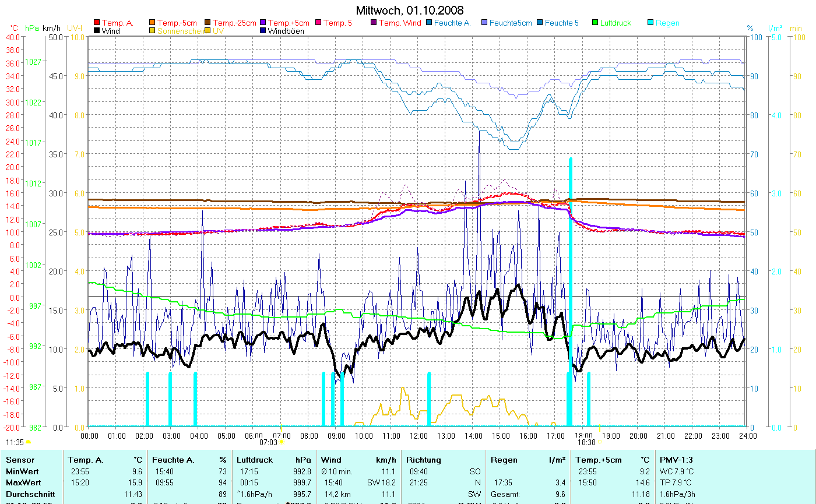Click the 12:00 label on time axis
816x504 pixels.
418,436
